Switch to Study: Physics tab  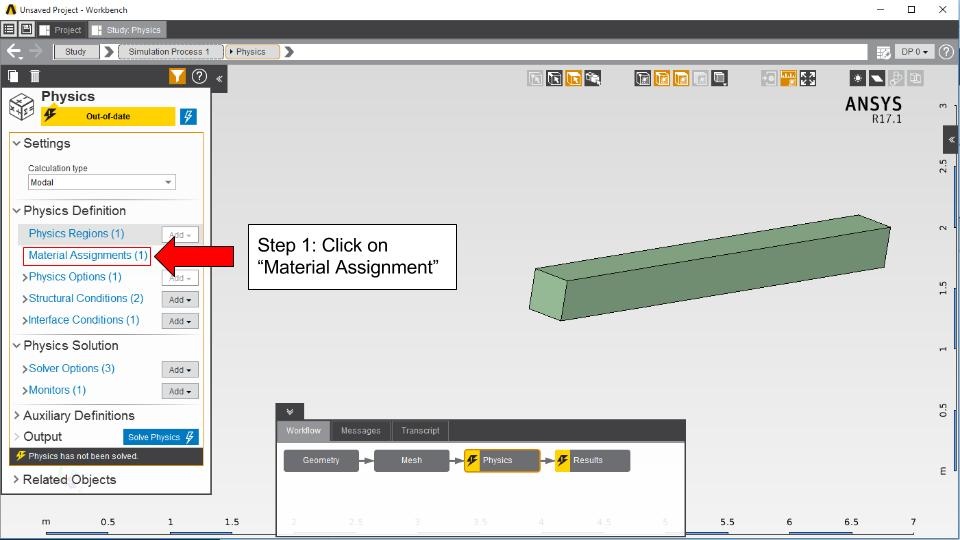click(127, 29)
